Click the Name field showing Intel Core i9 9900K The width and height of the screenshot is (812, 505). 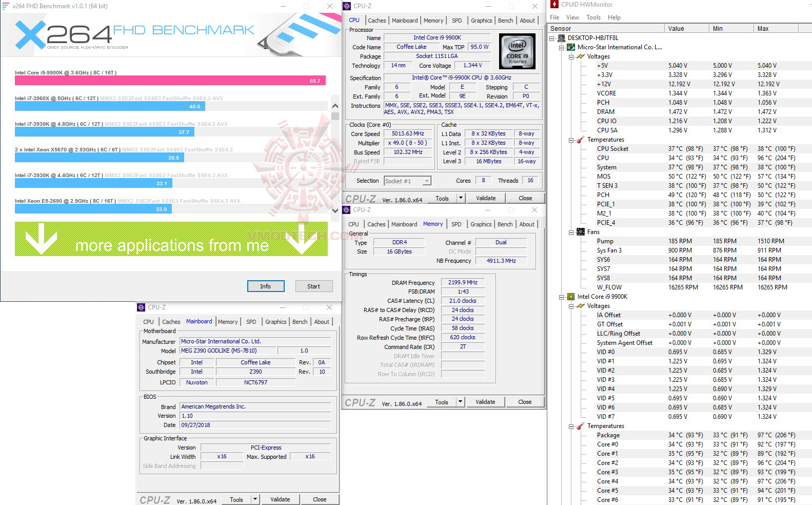point(437,37)
